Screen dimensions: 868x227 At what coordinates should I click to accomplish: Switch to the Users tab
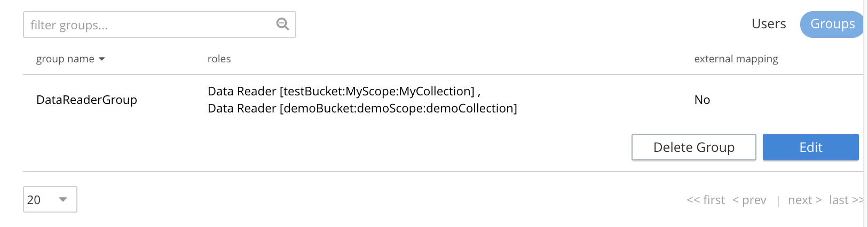click(x=768, y=24)
